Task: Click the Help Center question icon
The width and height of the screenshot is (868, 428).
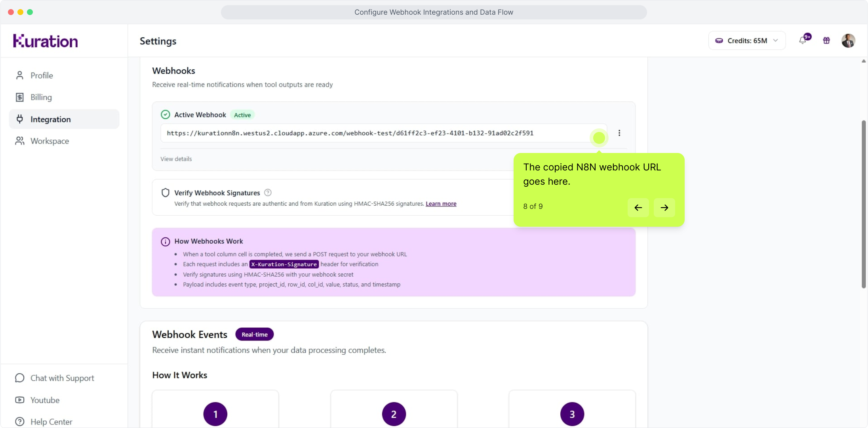Action: 19,422
